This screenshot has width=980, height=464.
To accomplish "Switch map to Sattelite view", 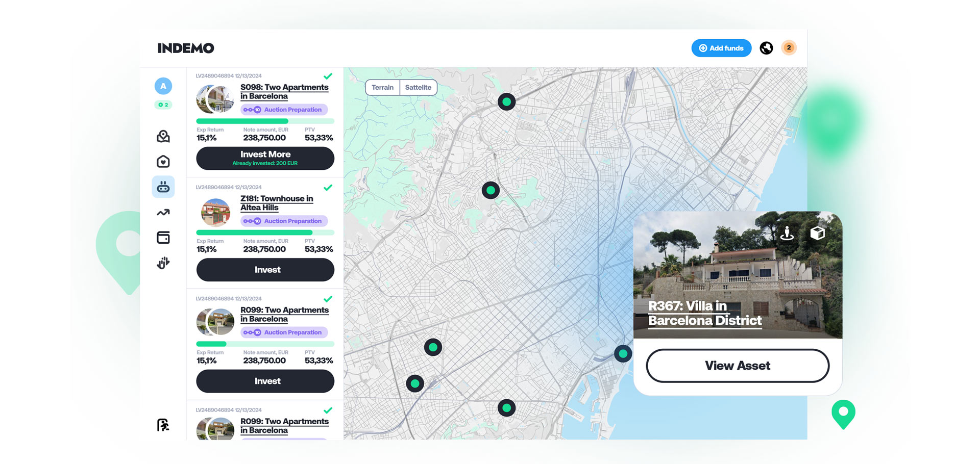I will [418, 87].
